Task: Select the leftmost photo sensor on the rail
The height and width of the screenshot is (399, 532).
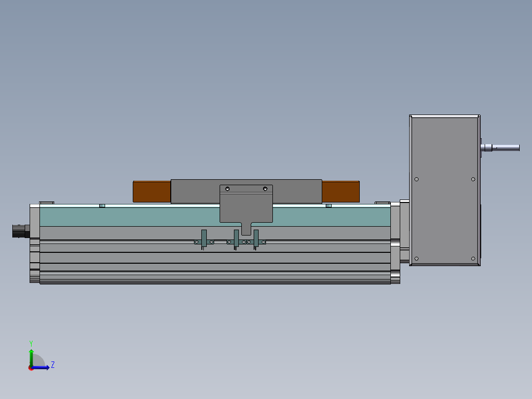Action: coord(204,239)
